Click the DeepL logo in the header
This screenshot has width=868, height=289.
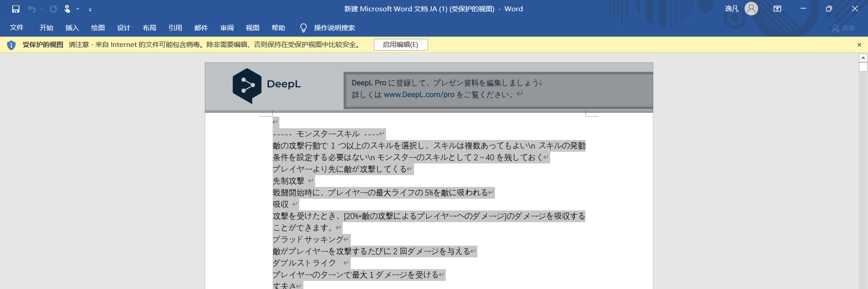tap(267, 86)
